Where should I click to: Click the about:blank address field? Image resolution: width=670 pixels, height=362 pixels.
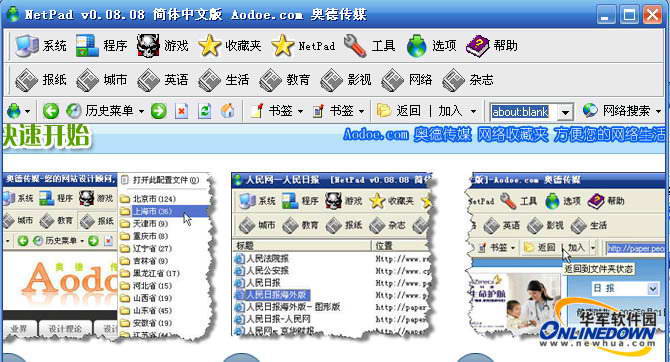tap(524, 112)
